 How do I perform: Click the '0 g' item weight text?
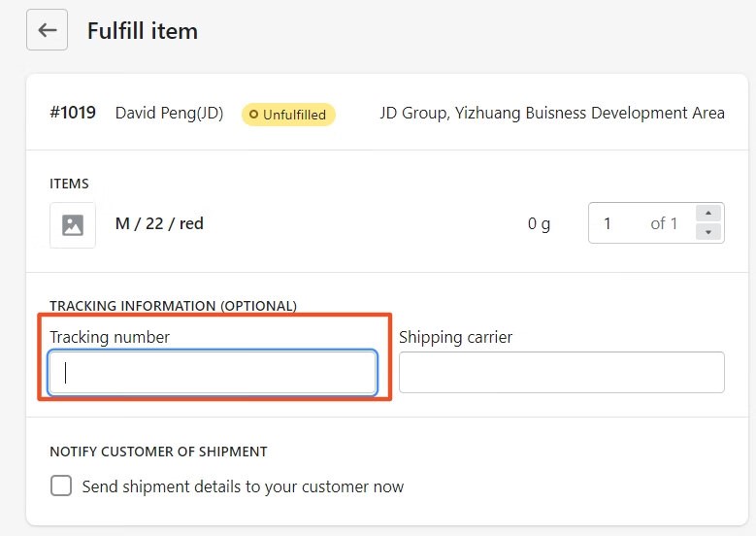pyautogui.click(x=539, y=223)
